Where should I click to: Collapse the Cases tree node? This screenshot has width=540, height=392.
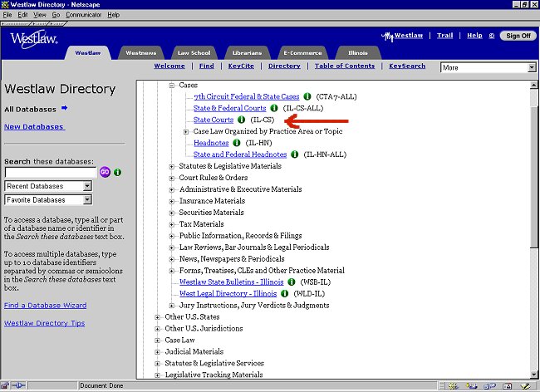click(x=172, y=86)
